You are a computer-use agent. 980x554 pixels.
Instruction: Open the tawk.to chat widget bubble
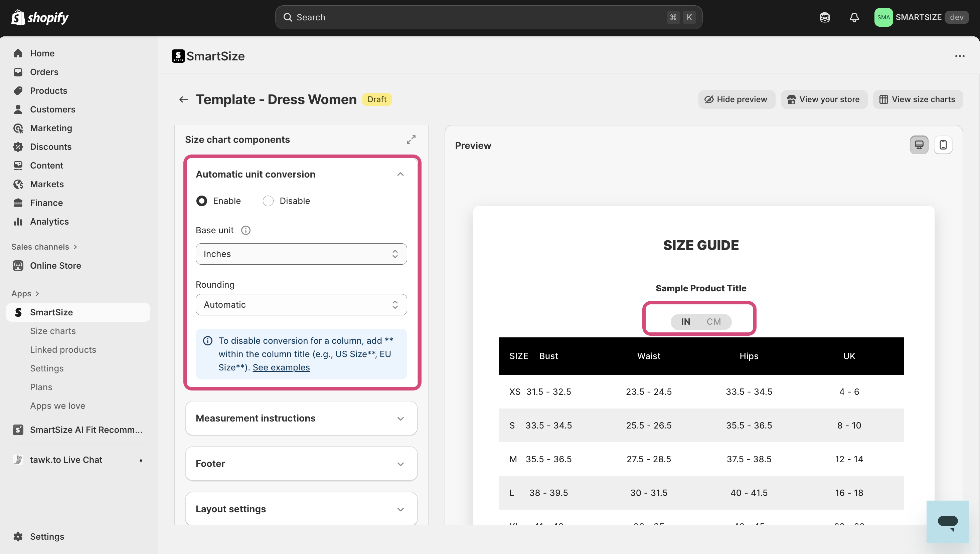[947, 522]
